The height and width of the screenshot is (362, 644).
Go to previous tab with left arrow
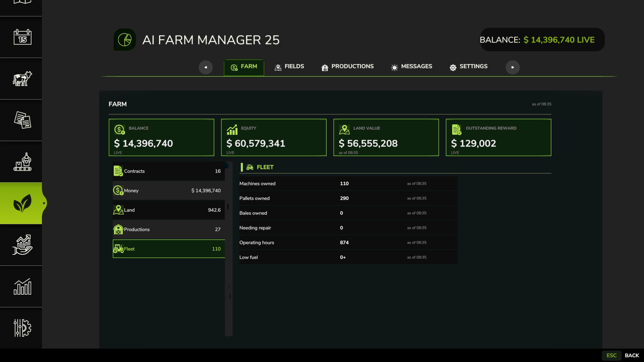206,67
